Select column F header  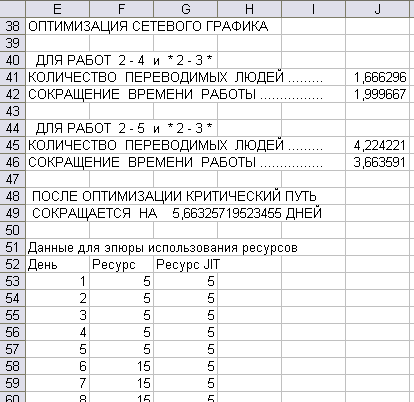tap(121, 9)
